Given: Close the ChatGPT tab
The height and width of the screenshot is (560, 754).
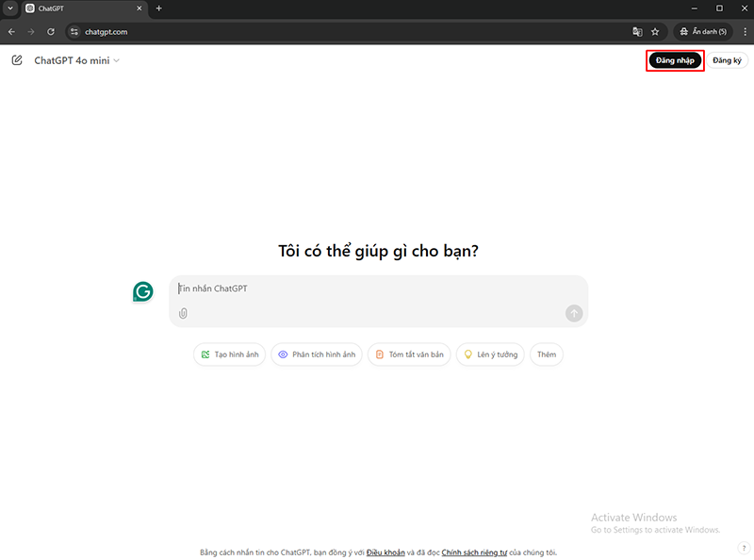Looking at the screenshot, I should pos(139,8).
